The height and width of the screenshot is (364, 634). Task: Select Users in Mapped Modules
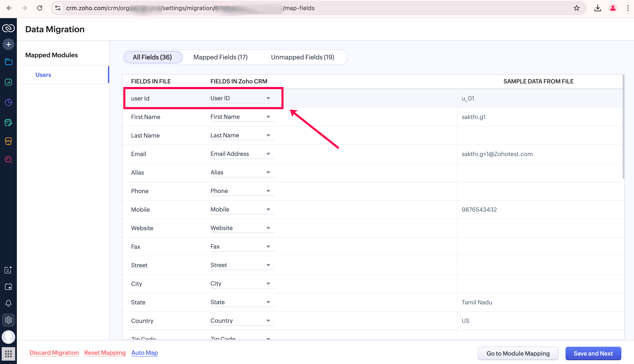pos(43,75)
